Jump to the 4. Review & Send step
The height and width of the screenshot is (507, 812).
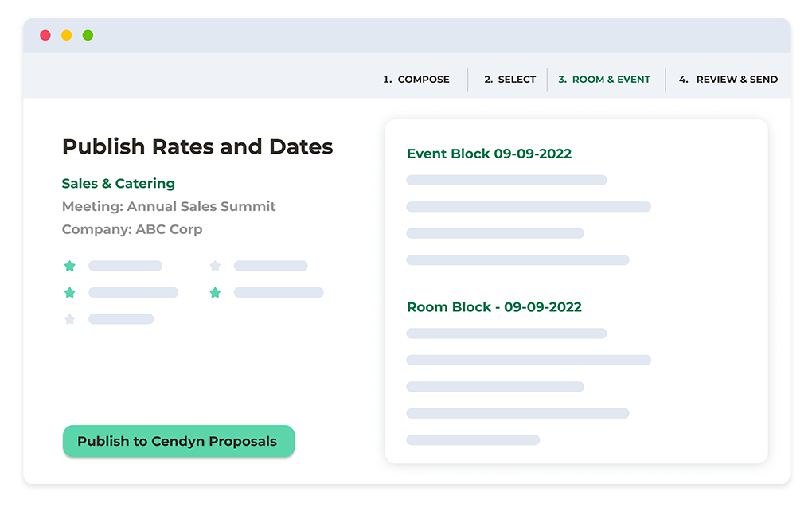[x=728, y=80]
